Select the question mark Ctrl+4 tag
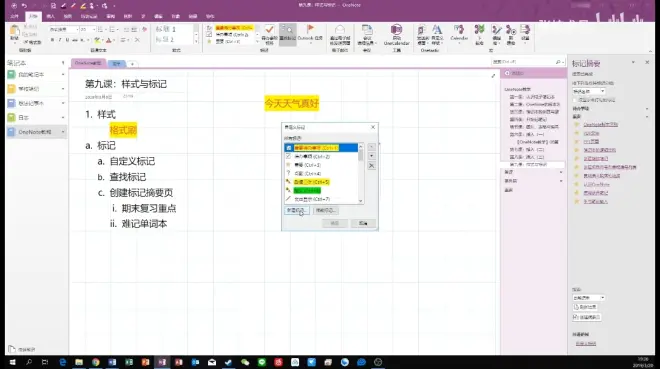 point(322,173)
